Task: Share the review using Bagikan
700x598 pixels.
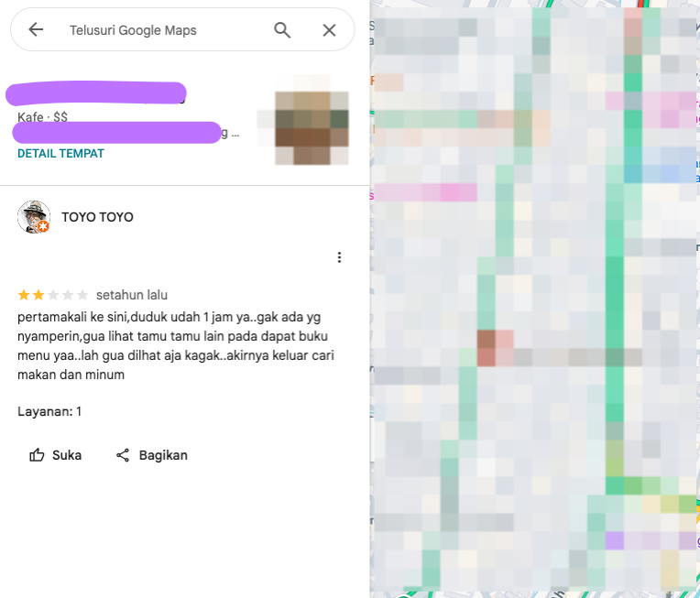Action: (151, 455)
